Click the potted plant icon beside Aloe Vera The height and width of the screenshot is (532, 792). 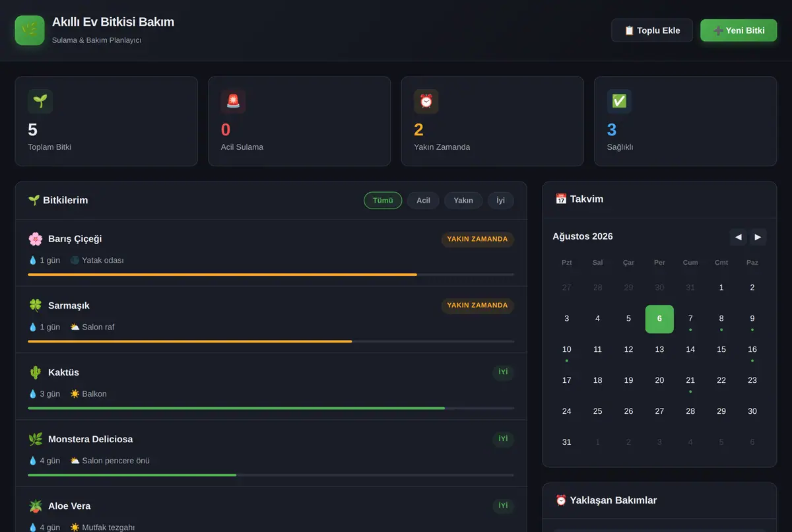click(36, 506)
